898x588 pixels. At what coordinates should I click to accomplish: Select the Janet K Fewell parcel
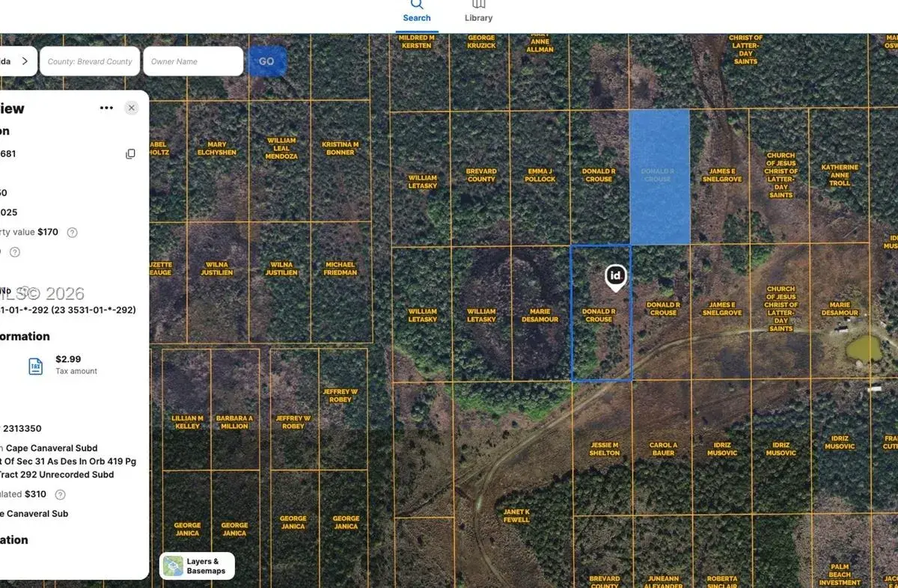[x=516, y=515]
